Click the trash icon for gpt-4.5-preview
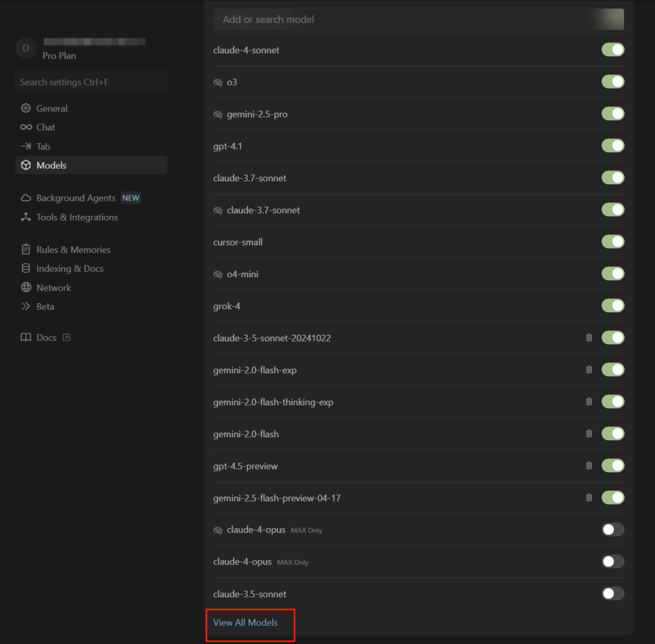This screenshot has width=655, height=644. pos(589,466)
